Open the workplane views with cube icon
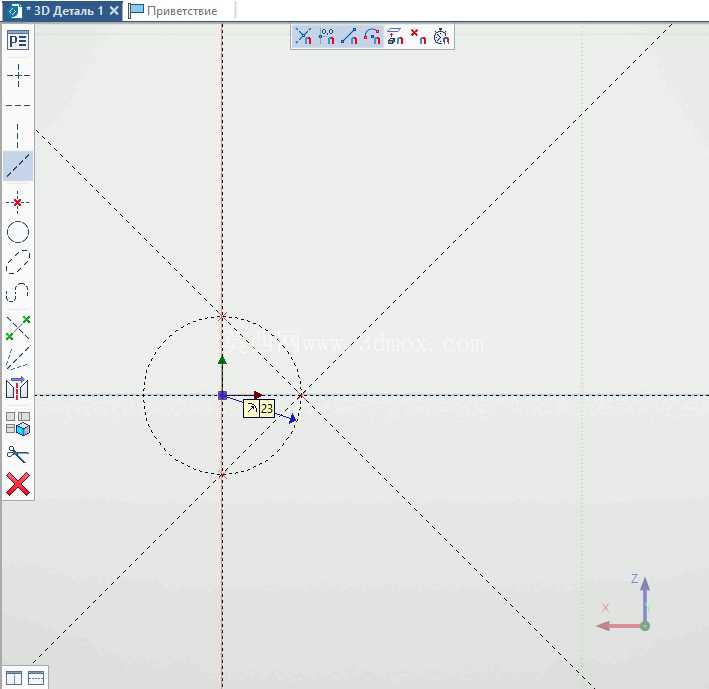 tap(18, 423)
